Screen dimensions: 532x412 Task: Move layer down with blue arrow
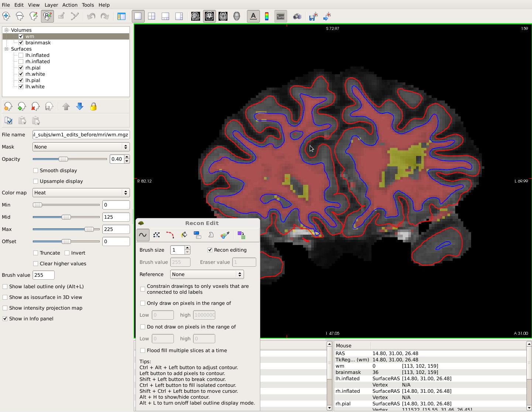[79, 107]
